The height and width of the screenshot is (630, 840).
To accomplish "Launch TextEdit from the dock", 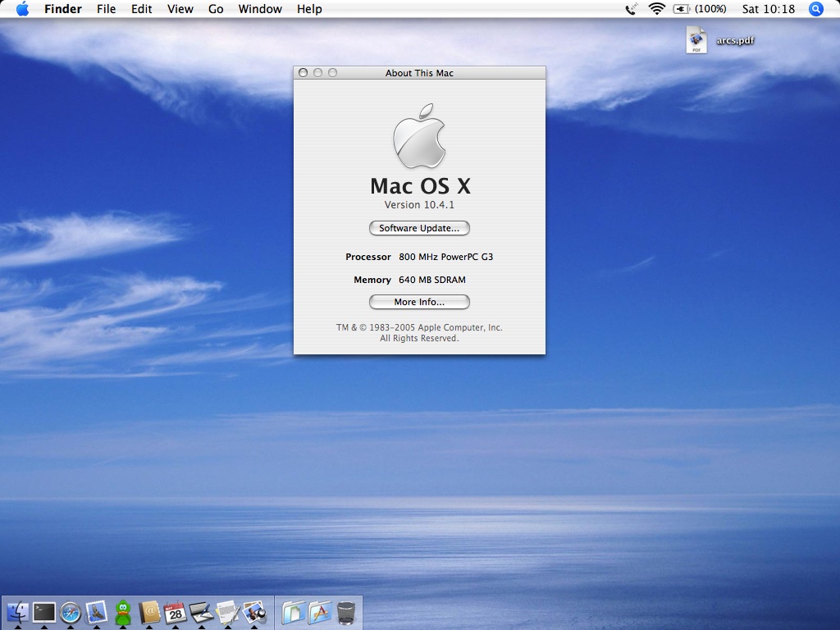I will (227, 612).
